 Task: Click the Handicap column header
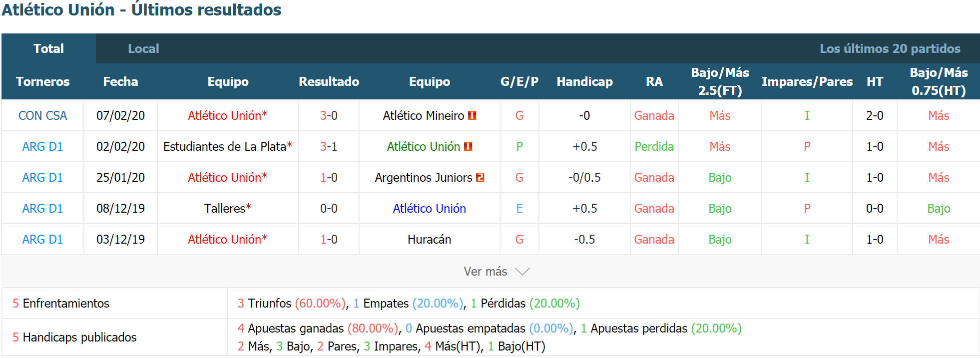(584, 81)
